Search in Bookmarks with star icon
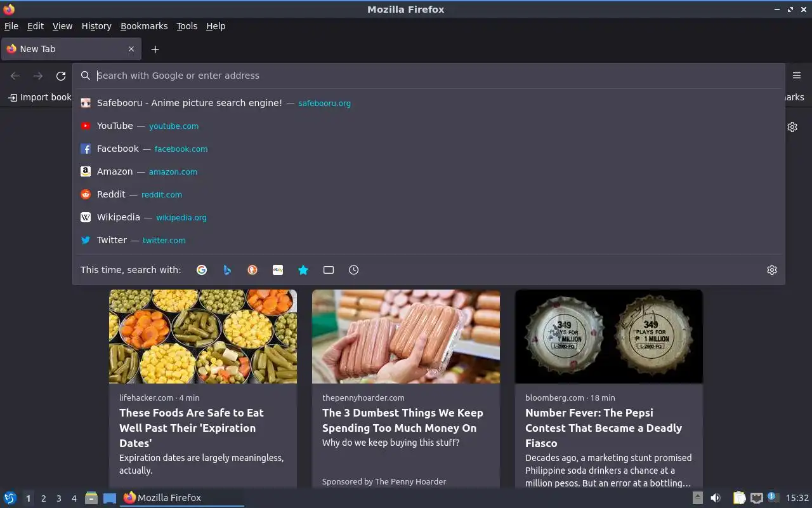Image resolution: width=812 pixels, height=508 pixels. click(x=303, y=270)
